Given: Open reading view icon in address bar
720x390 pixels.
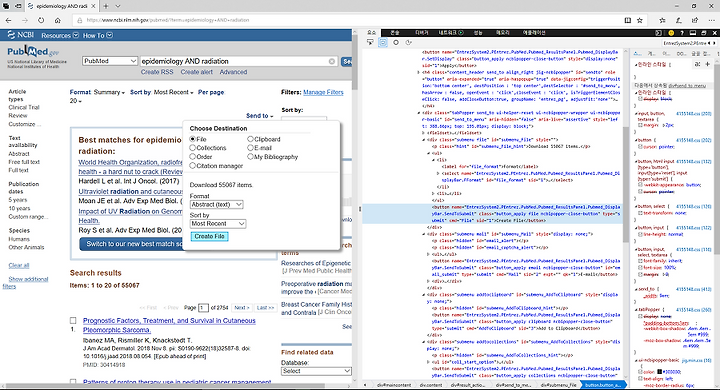Looking at the screenshot, I should point(628,20).
